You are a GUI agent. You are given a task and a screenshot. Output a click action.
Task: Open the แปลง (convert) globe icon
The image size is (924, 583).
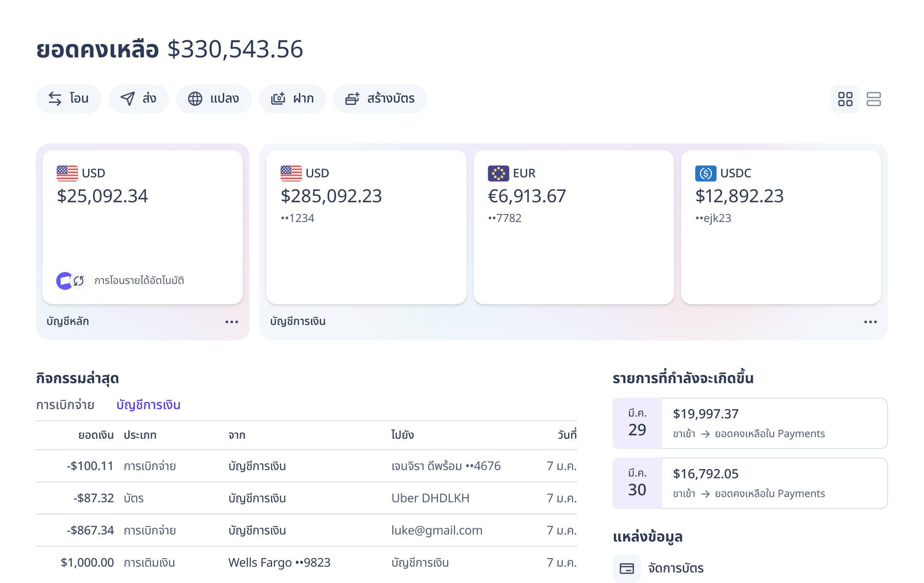click(x=195, y=98)
